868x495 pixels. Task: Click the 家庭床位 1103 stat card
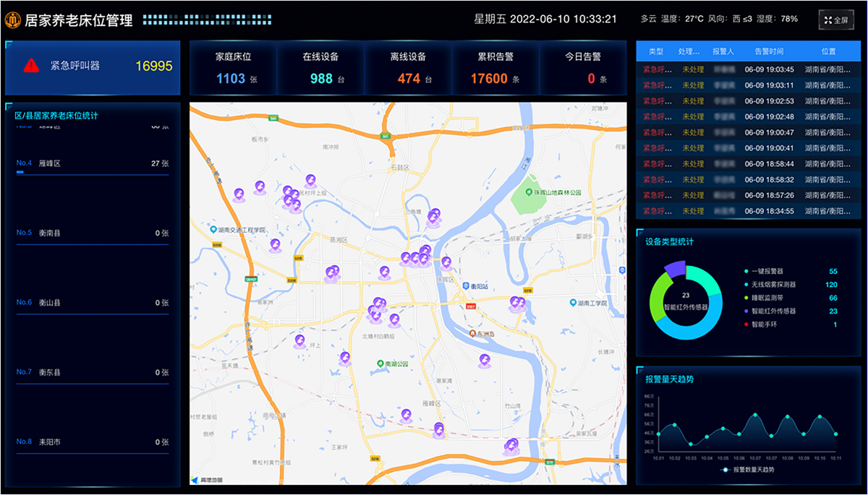tap(233, 68)
